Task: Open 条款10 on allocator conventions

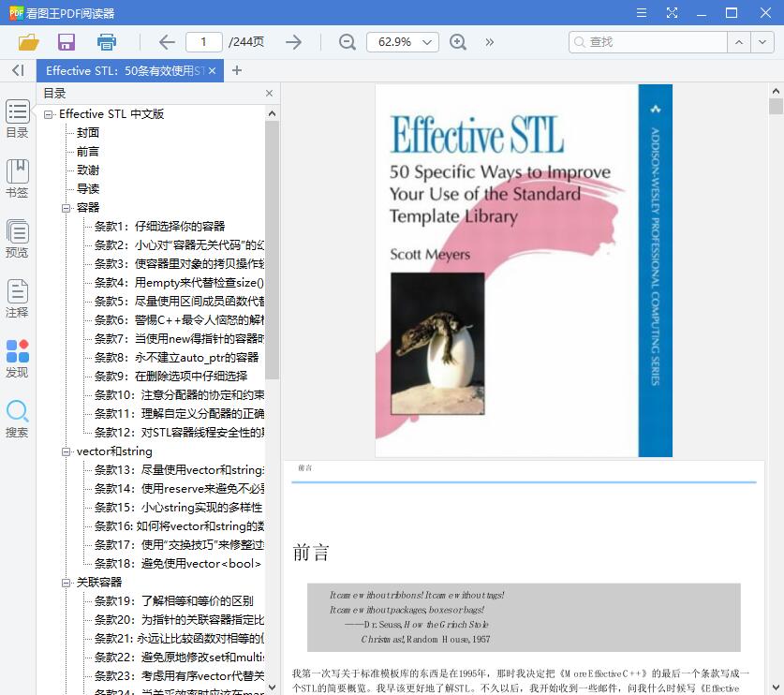Action: point(179,395)
